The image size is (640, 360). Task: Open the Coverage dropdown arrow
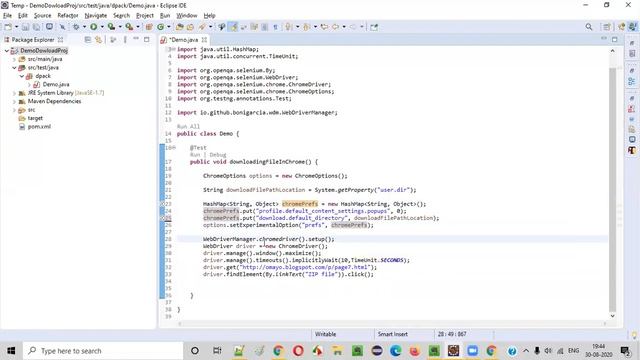(120, 27)
